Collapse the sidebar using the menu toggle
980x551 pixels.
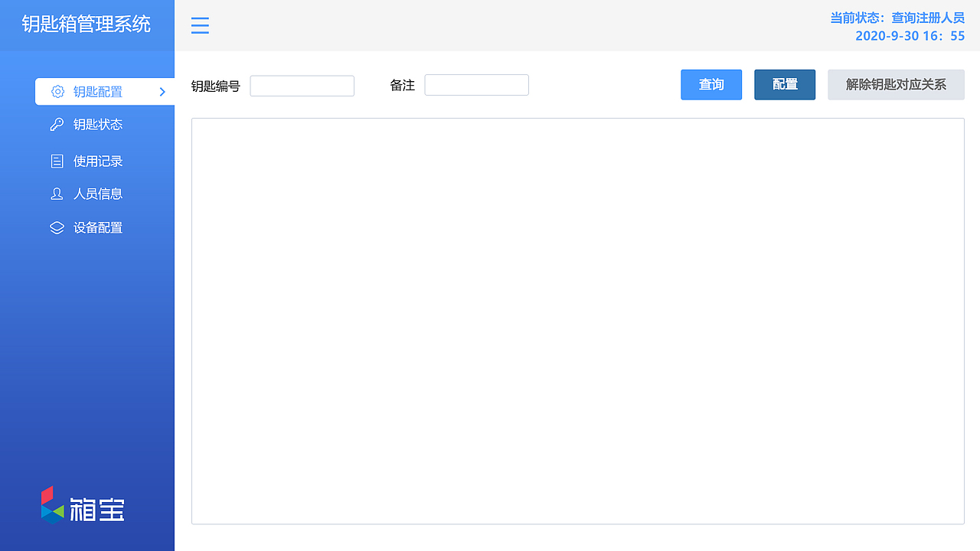tap(200, 25)
